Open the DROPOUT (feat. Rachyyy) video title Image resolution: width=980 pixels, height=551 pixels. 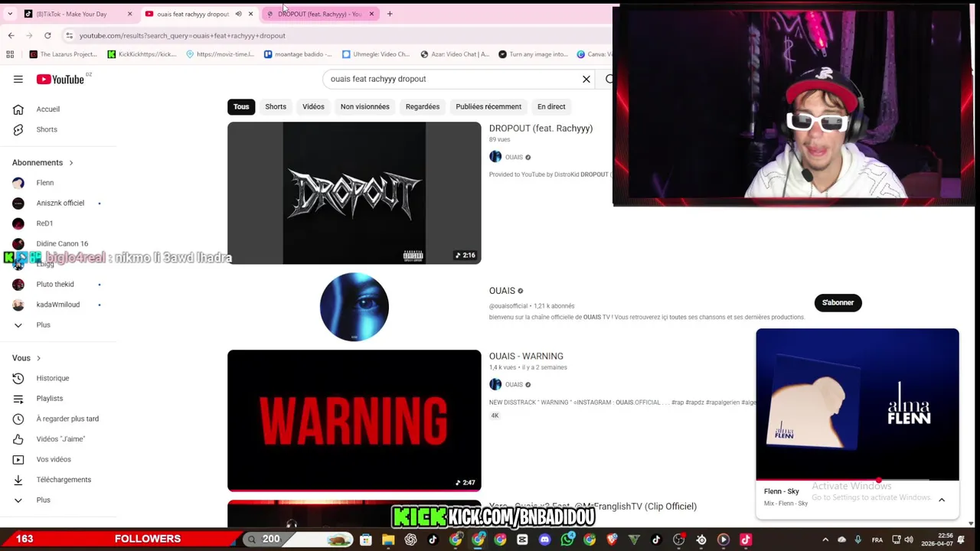click(541, 129)
